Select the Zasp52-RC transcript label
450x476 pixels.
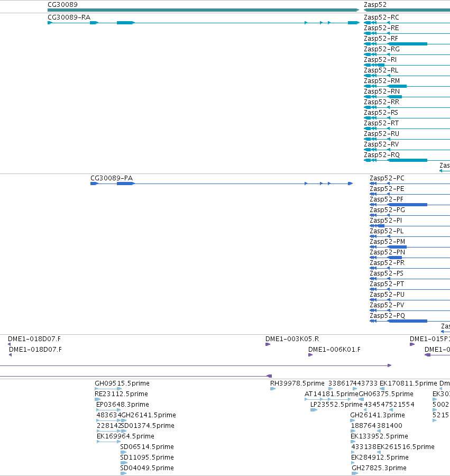381,17
